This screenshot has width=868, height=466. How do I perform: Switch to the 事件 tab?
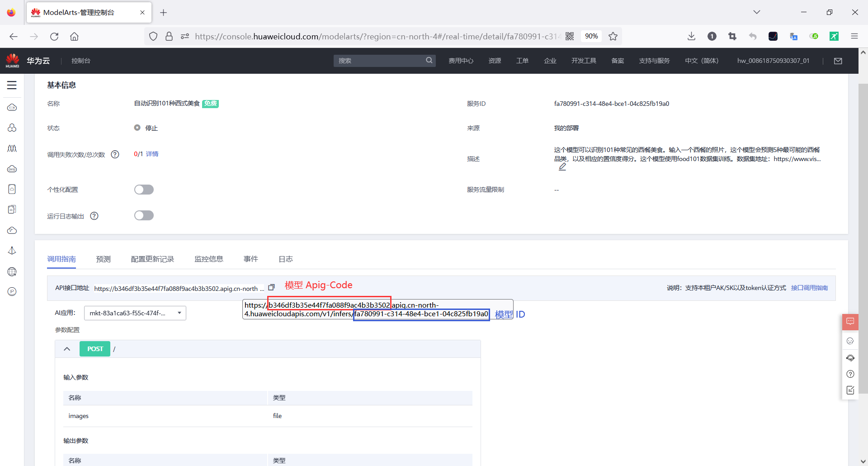(251, 259)
